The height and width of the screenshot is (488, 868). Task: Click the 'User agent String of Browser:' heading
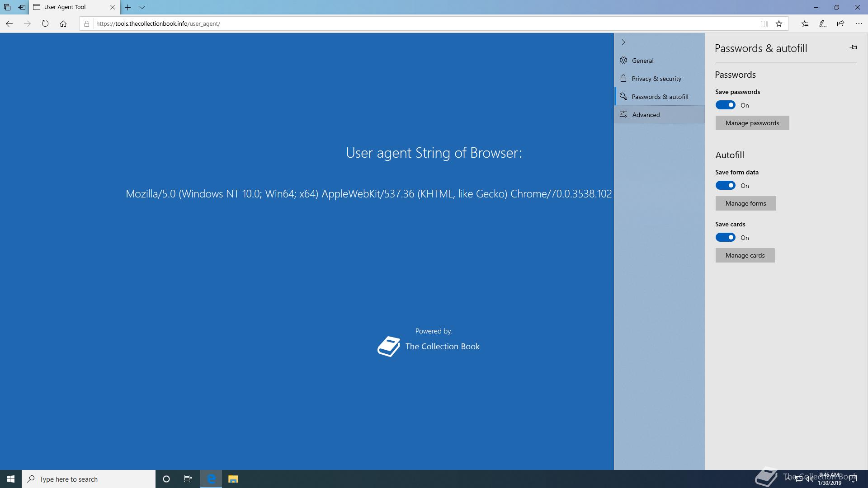click(x=434, y=153)
